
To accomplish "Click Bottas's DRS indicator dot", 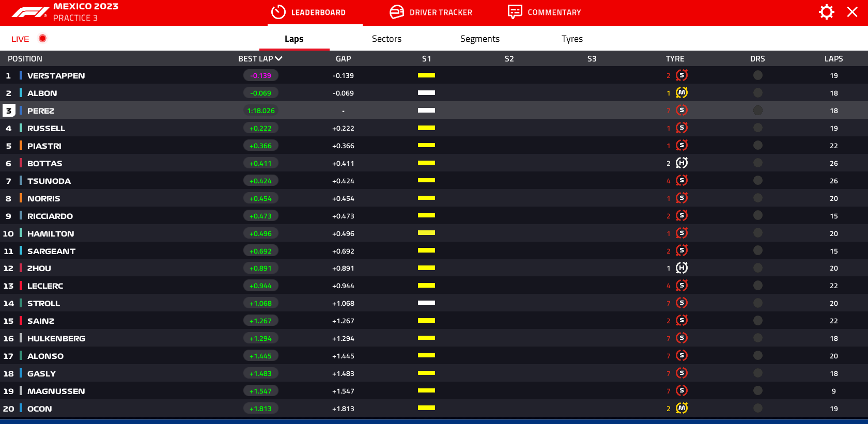I will tap(758, 163).
